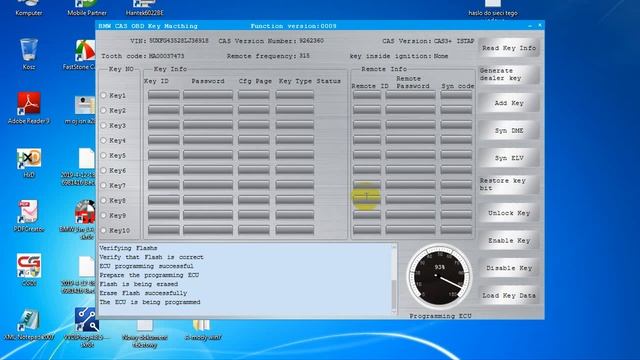Screen dimensions: 640x360
Task: Open the Kosz recycle bin icon
Action: 29,54
